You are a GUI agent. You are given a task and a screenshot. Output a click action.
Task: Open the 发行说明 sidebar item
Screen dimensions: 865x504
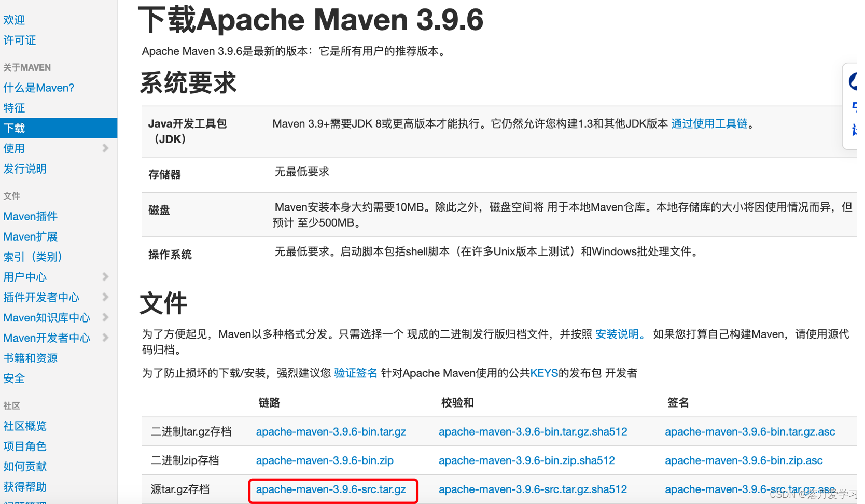click(25, 169)
